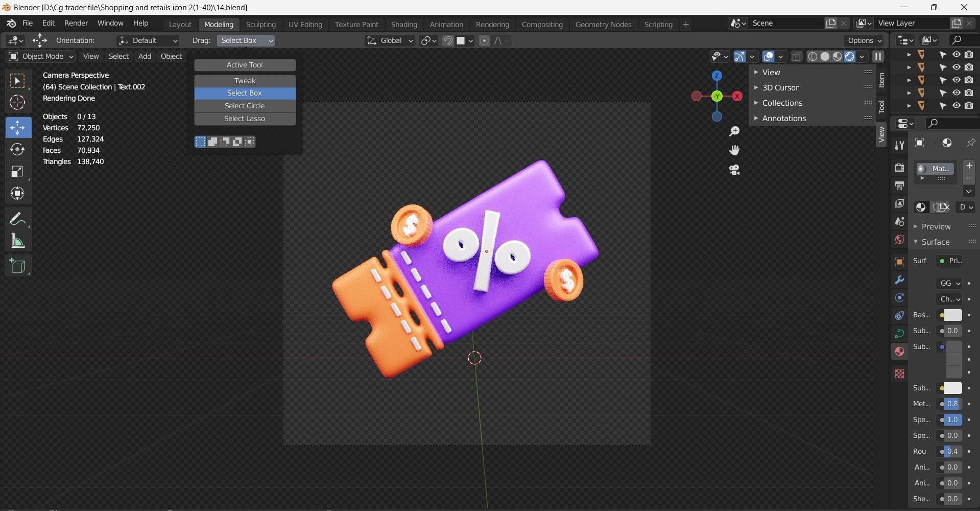The width and height of the screenshot is (980, 511).
Task: Click the pan view hand icon
Action: (x=734, y=150)
